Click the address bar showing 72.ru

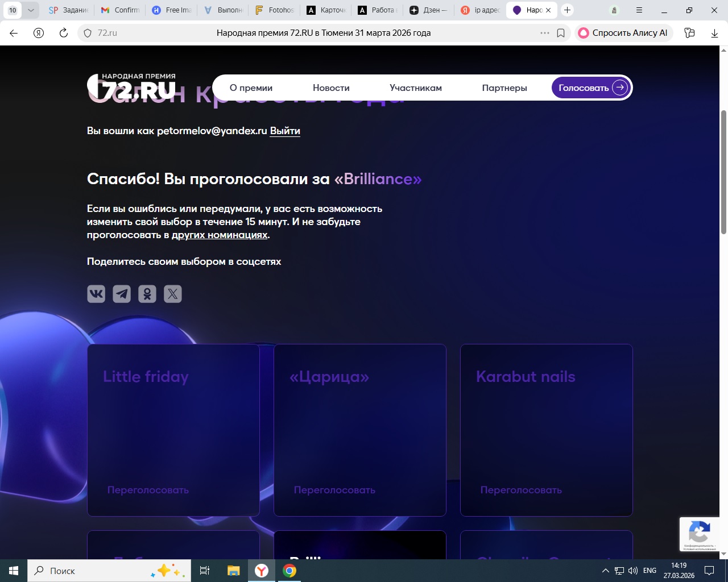click(x=324, y=33)
